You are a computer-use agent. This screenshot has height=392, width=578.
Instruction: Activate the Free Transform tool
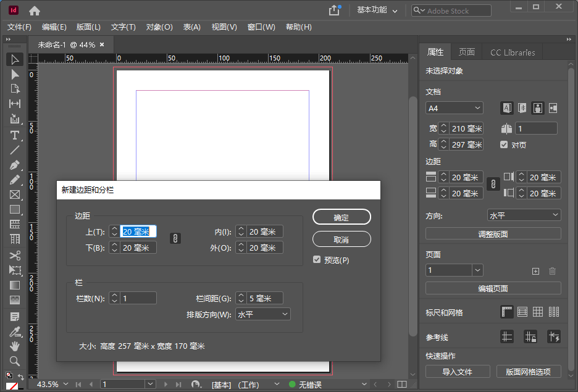coord(15,270)
